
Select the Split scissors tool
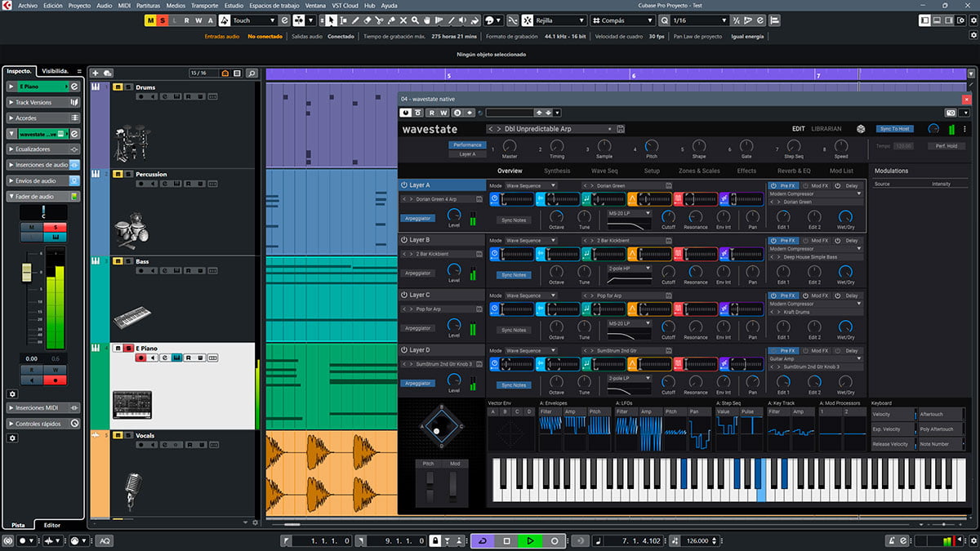380,20
